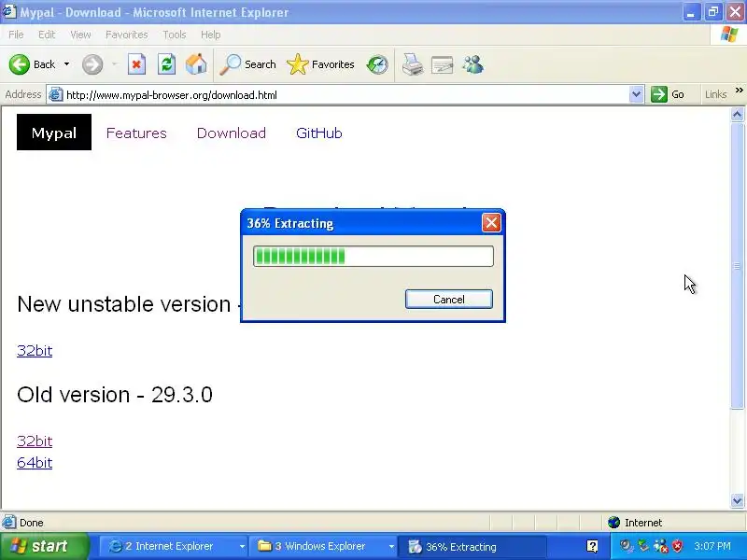Open the Download navigation link
The height and width of the screenshot is (560, 747).
tap(232, 133)
